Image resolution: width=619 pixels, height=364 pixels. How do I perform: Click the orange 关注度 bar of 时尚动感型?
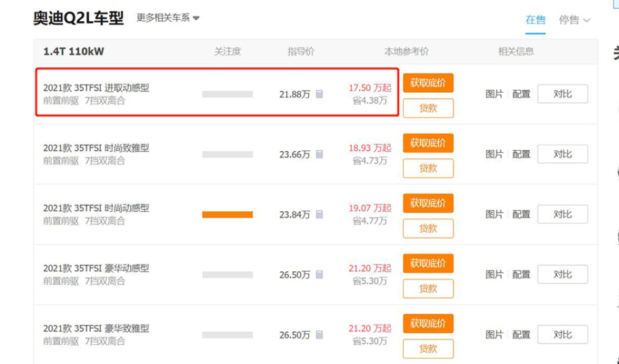pos(228,215)
